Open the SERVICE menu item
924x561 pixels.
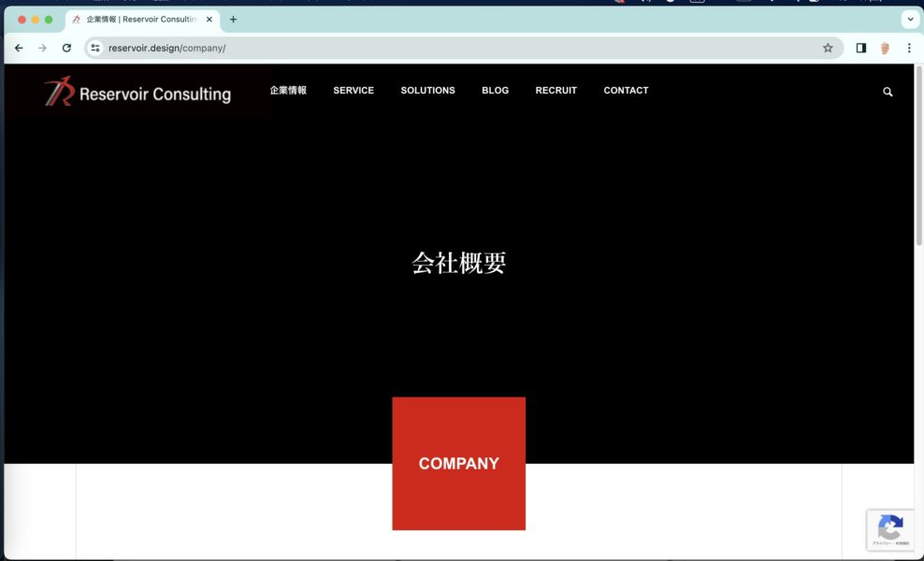[x=354, y=90]
